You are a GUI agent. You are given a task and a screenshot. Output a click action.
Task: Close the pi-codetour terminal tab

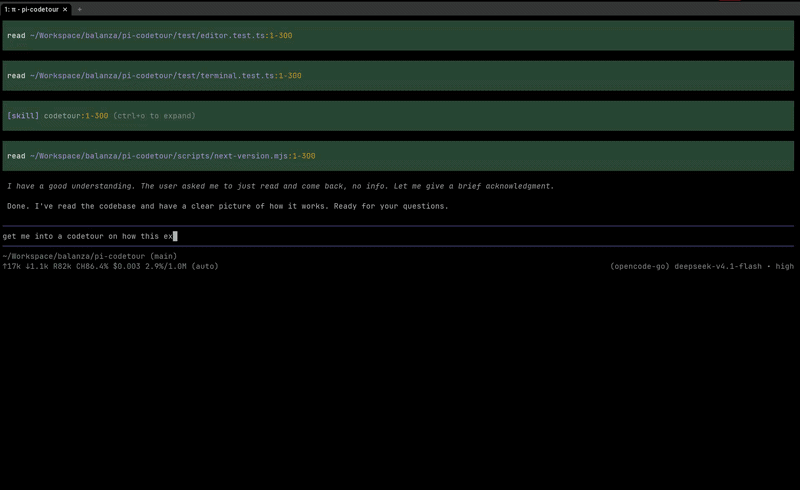tap(65, 9)
